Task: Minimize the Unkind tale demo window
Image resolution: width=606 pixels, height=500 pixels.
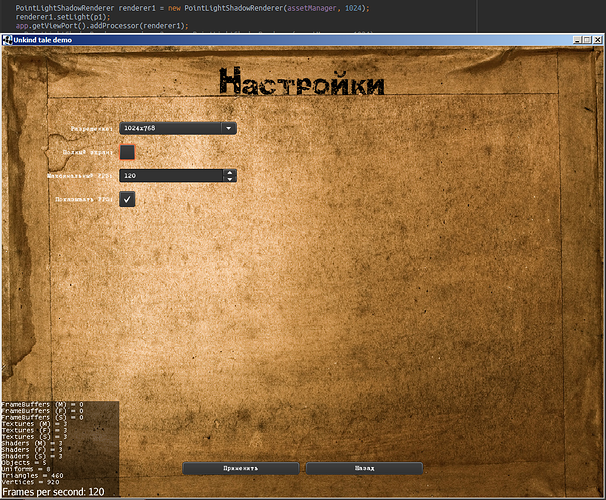Action: pyautogui.click(x=577, y=40)
